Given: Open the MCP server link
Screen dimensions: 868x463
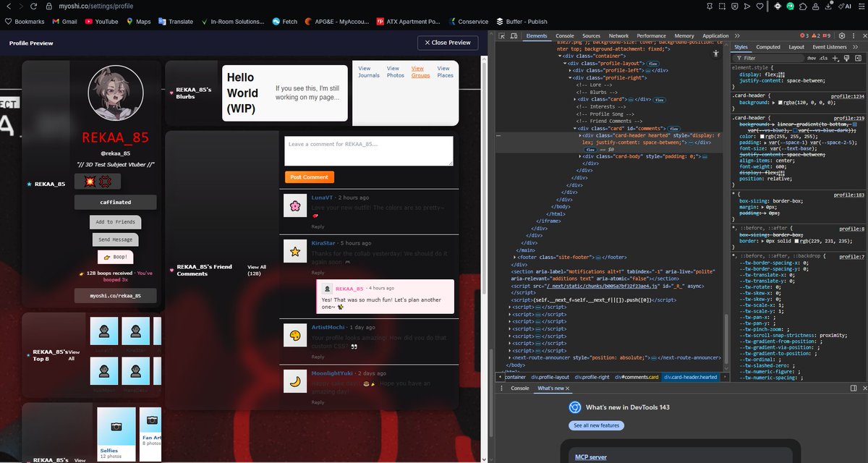Looking at the screenshot, I should [591, 457].
